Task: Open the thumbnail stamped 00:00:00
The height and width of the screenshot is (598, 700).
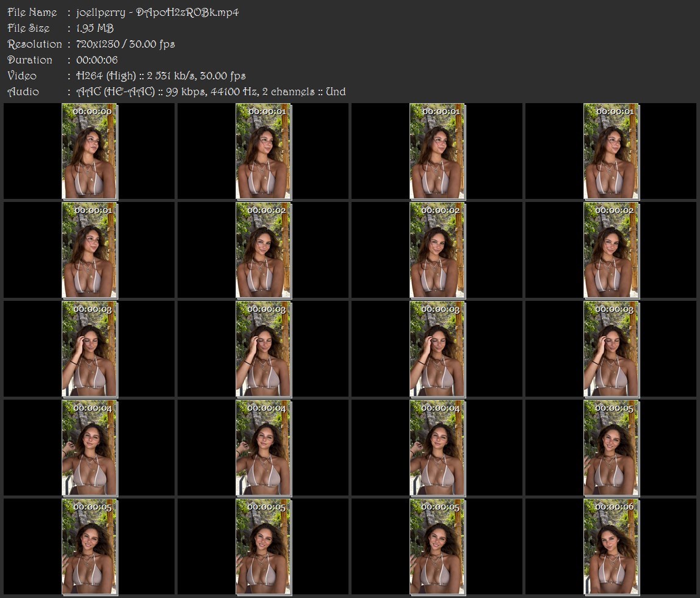Action: click(x=89, y=151)
